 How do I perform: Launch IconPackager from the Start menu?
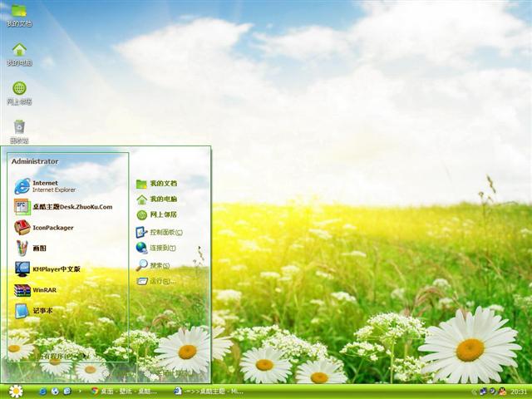44,227
